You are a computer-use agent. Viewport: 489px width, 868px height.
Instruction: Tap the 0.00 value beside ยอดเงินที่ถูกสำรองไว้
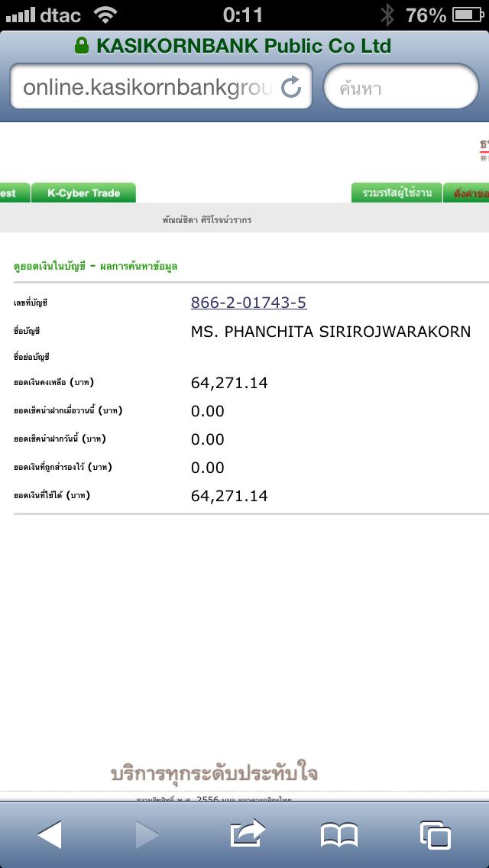[208, 467]
